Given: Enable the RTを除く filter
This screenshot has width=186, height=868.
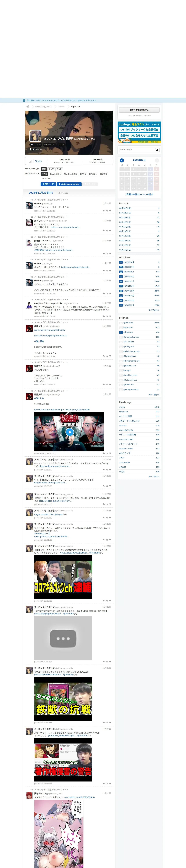Looking at the screenshot, I should 93,174.
